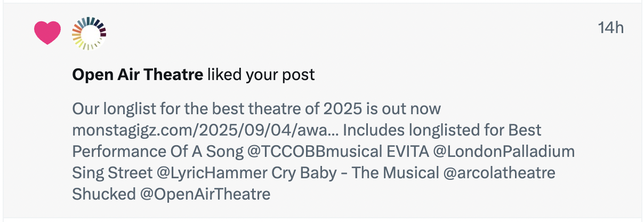Click the word Shucked in the post
This screenshot has height=222, width=644.
pyautogui.click(x=103, y=194)
